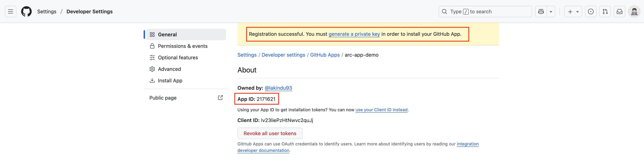Click the Install App download icon

(x=152, y=80)
